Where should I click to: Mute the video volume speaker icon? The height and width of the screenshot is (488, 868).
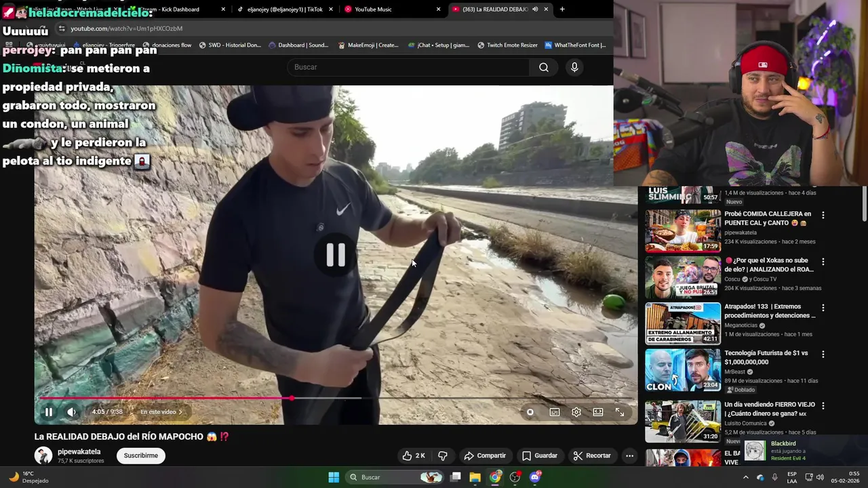[71, 412]
